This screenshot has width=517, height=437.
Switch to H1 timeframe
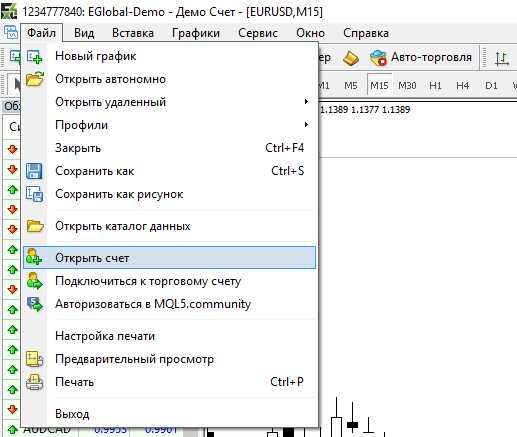[435, 86]
